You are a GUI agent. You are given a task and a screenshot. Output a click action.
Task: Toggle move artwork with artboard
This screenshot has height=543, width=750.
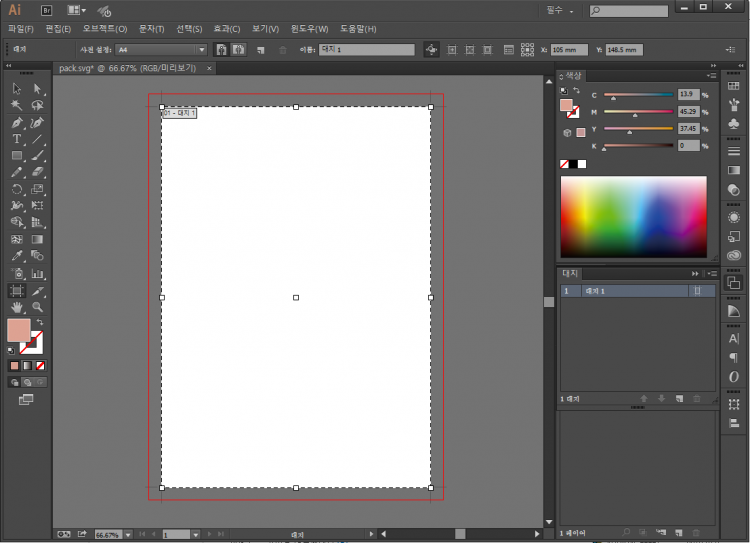point(431,49)
